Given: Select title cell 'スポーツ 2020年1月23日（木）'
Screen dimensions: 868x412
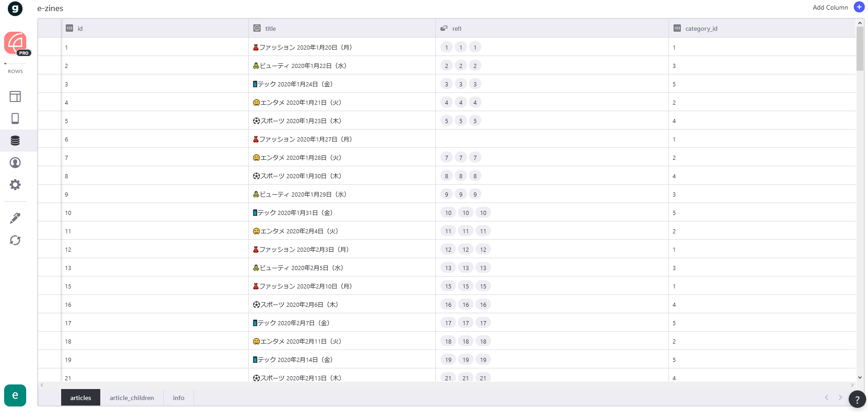Looking at the screenshot, I should pyautogui.click(x=342, y=121).
